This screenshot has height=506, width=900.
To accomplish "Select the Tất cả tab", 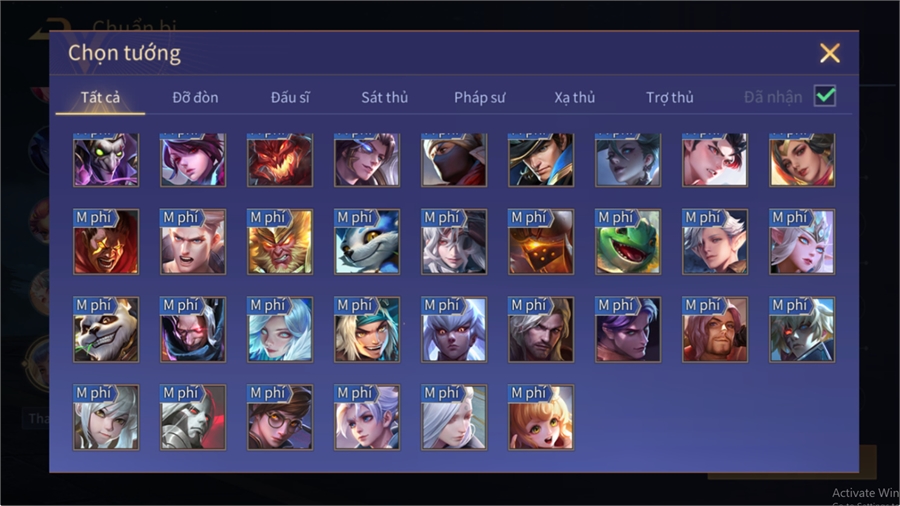I will [x=100, y=98].
